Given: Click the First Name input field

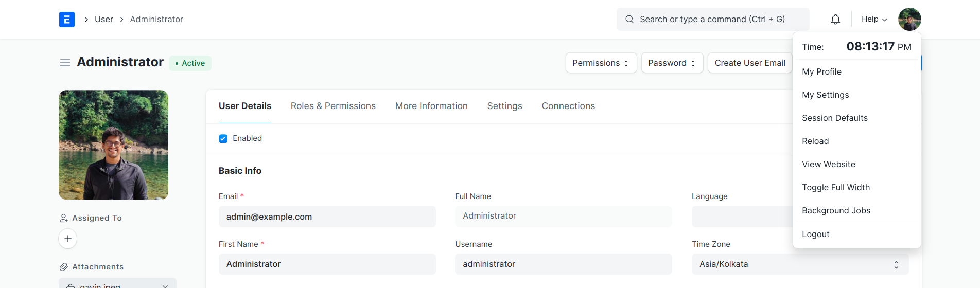Looking at the screenshot, I should [x=327, y=264].
